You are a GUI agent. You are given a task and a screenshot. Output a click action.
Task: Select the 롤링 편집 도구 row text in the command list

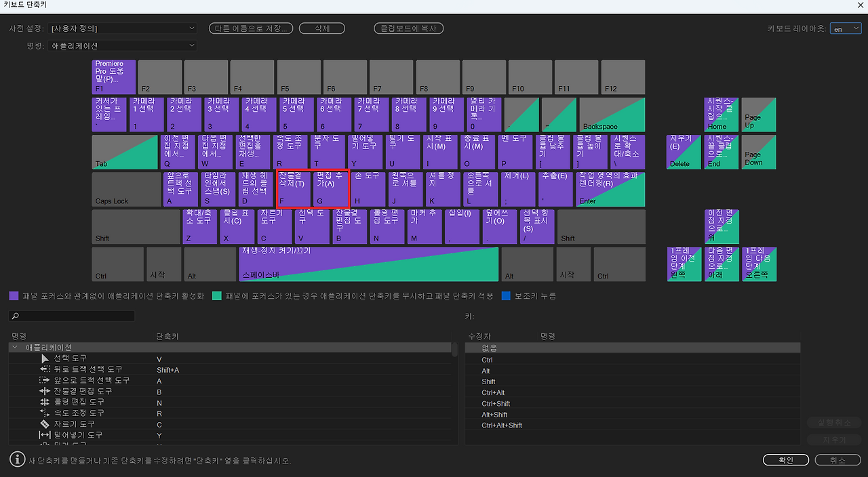click(79, 402)
